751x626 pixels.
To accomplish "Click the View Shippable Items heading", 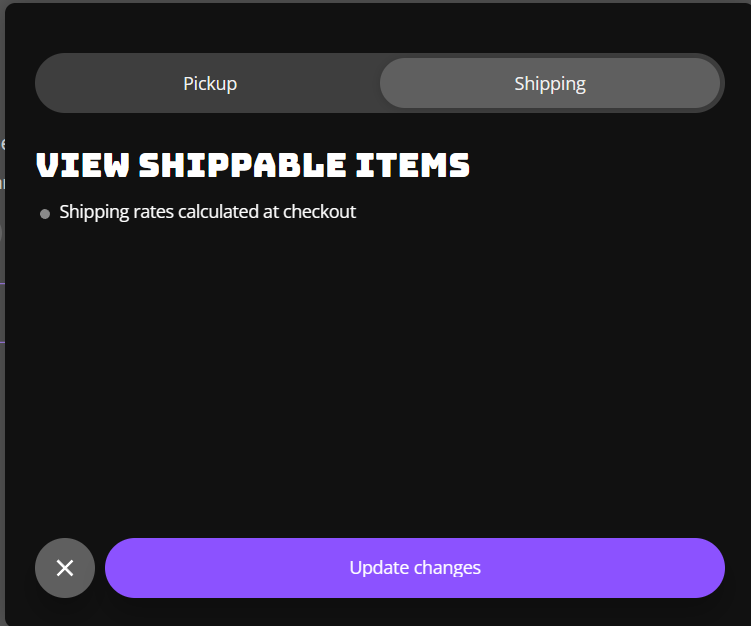I will pos(253,165).
